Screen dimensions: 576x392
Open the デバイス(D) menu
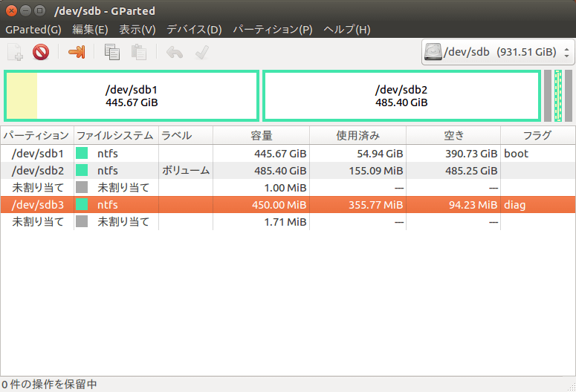click(x=194, y=30)
